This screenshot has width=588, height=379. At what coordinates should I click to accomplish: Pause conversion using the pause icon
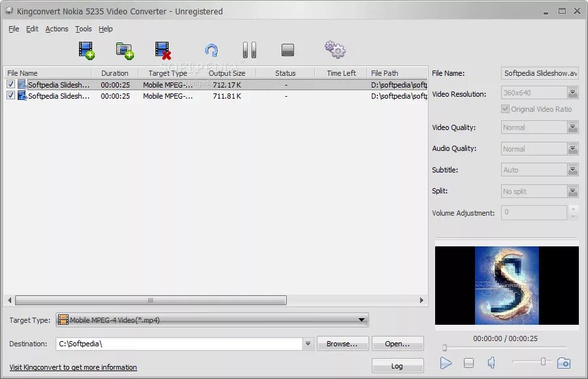point(250,50)
